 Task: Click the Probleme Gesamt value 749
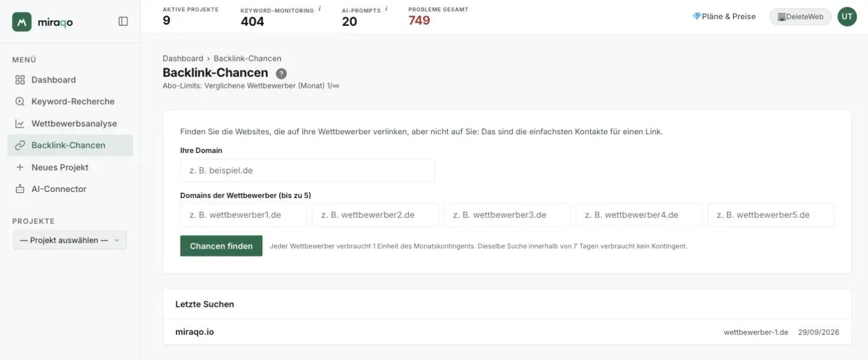(x=419, y=20)
